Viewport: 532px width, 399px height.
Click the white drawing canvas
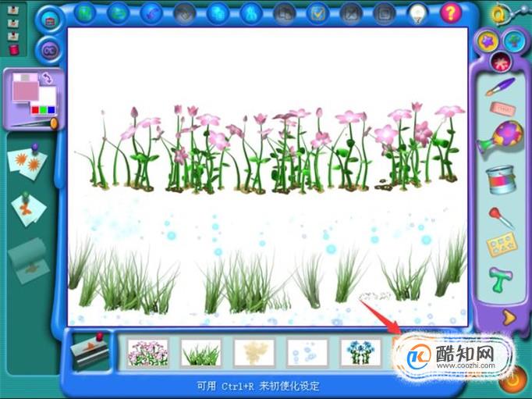(x=268, y=177)
